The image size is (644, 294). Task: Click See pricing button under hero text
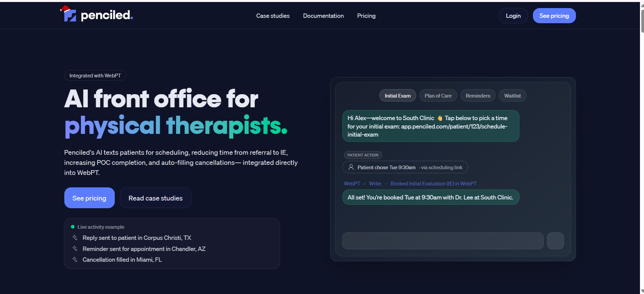coord(89,198)
